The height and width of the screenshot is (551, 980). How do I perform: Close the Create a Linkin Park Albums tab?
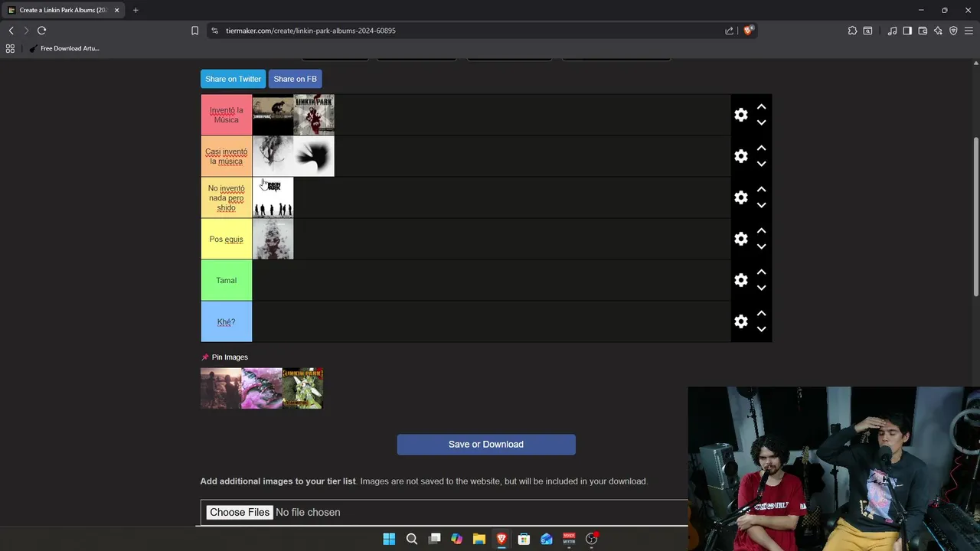tap(116, 10)
